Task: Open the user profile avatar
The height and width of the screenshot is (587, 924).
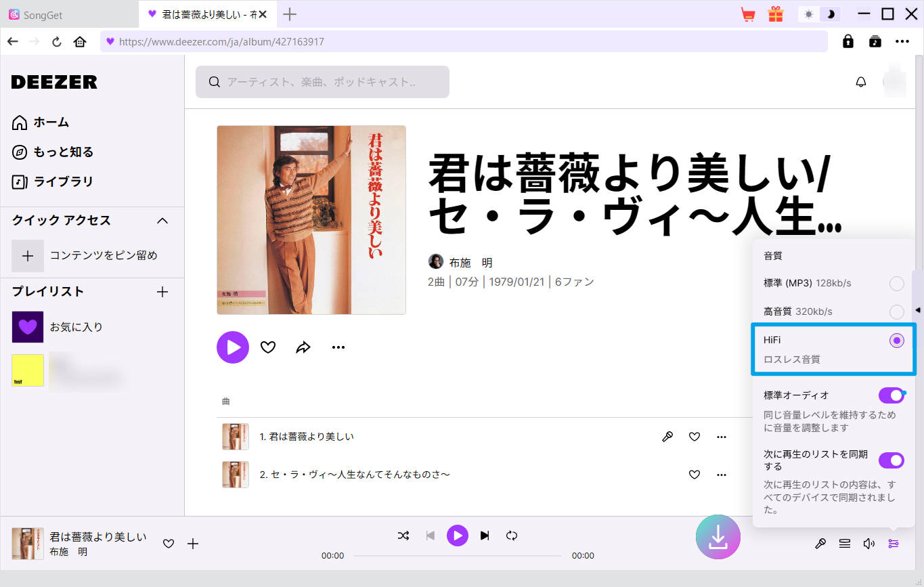Action: tap(894, 82)
